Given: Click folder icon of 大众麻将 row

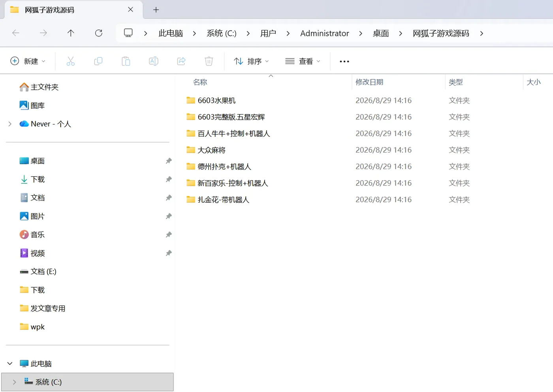Looking at the screenshot, I should tap(191, 150).
